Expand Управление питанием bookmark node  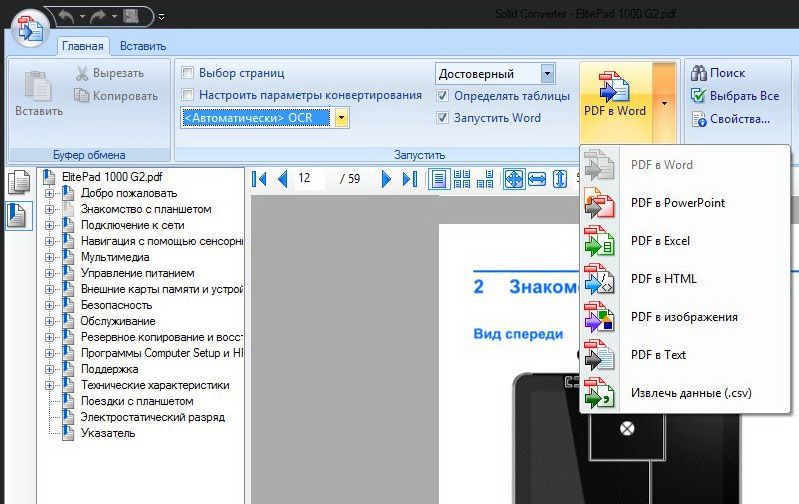[x=49, y=273]
